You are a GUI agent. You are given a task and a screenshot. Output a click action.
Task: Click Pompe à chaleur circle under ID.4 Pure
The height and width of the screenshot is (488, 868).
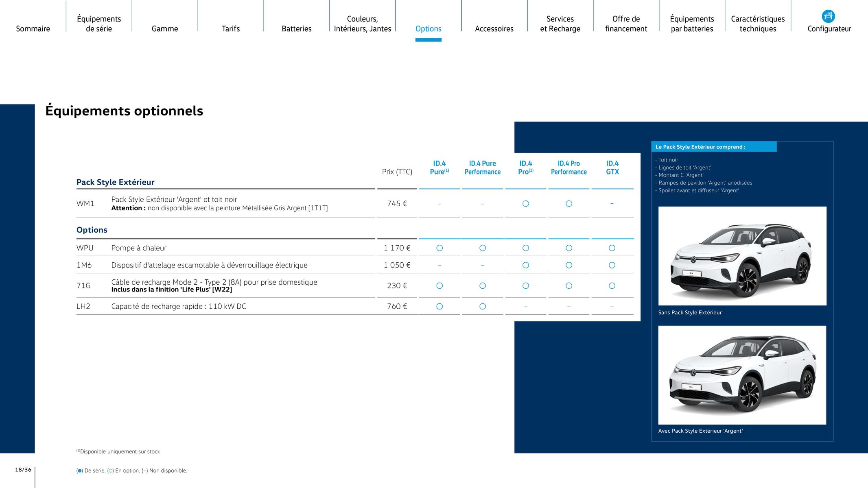pyautogui.click(x=439, y=248)
